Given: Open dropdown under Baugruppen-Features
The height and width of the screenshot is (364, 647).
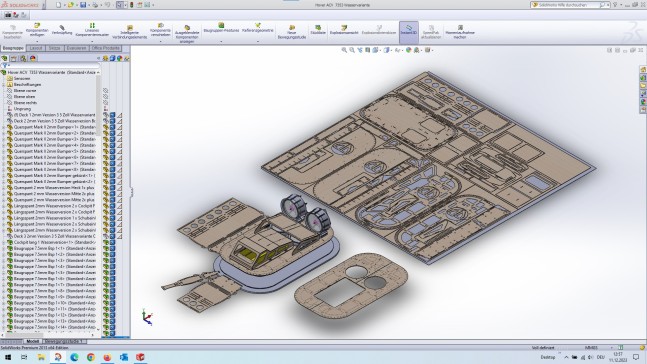Looking at the screenshot, I should tap(221, 41).
